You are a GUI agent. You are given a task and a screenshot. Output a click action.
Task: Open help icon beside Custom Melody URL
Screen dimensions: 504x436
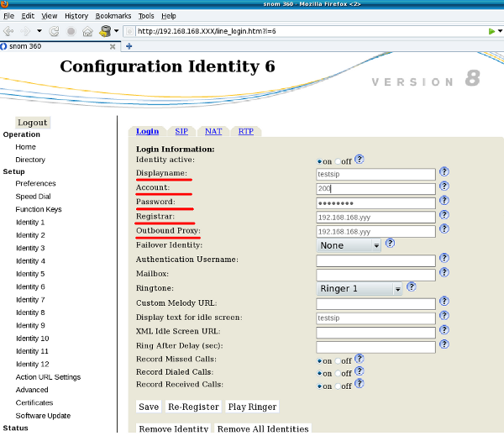444,301
